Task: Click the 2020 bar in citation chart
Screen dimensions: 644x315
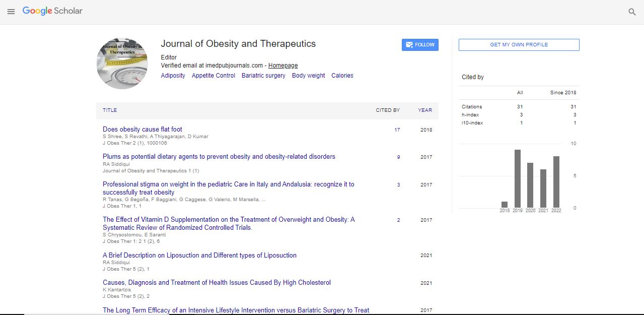Action: pyautogui.click(x=530, y=185)
